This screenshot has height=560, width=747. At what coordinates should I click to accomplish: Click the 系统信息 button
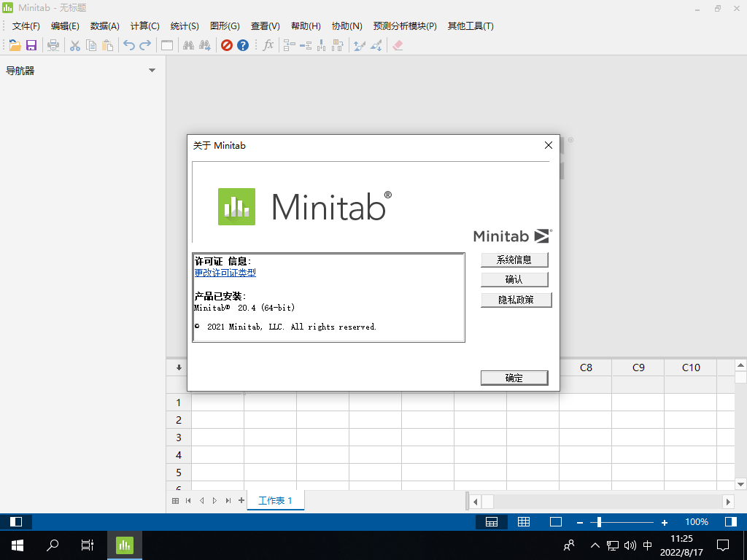pyautogui.click(x=514, y=260)
